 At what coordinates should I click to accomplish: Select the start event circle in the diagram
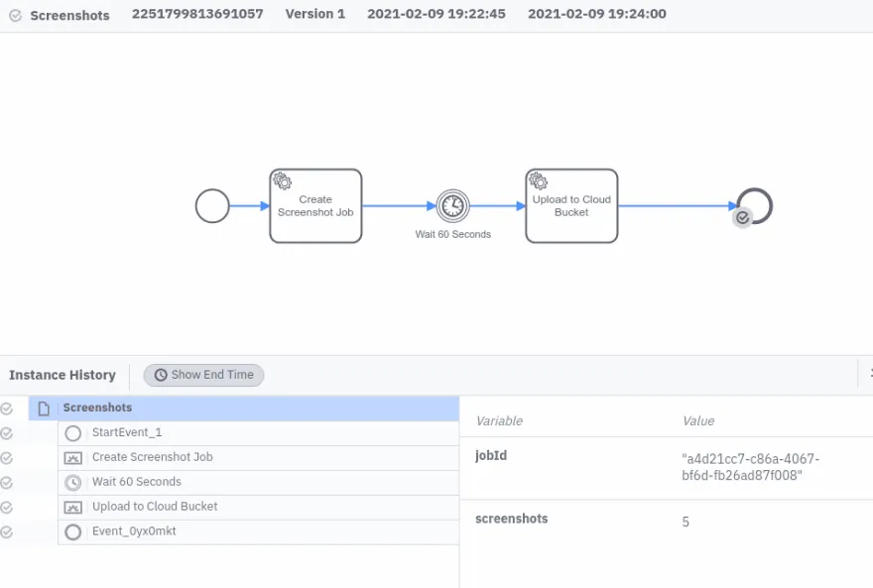(x=211, y=206)
